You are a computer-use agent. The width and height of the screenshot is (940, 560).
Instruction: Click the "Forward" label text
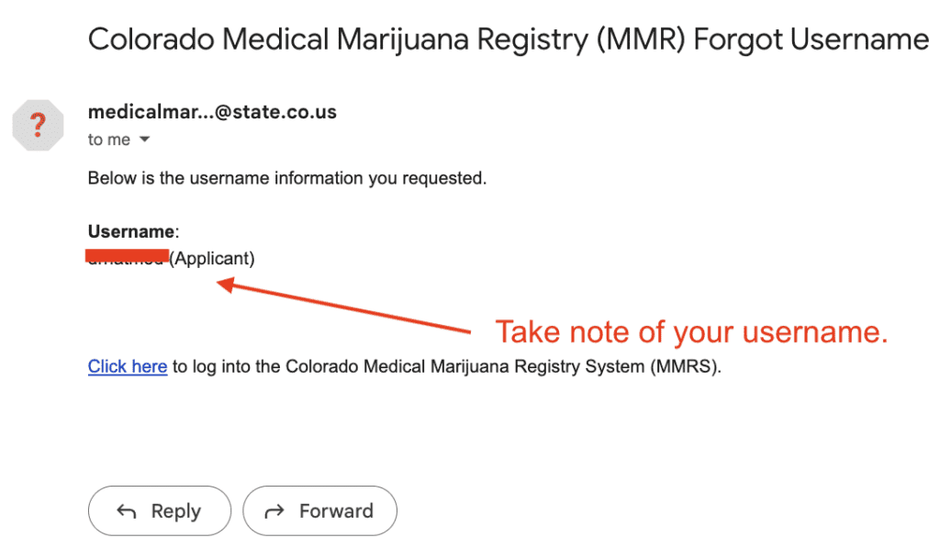(x=336, y=510)
